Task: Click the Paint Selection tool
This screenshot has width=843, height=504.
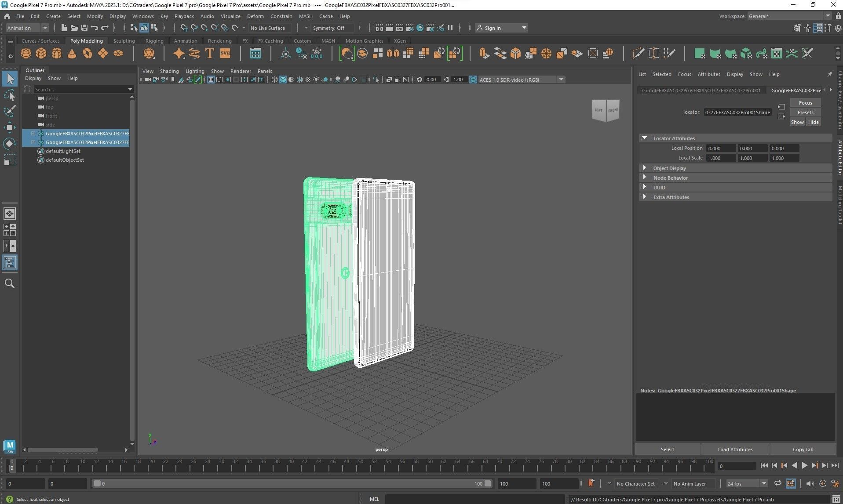Action: (x=10, y=111)
